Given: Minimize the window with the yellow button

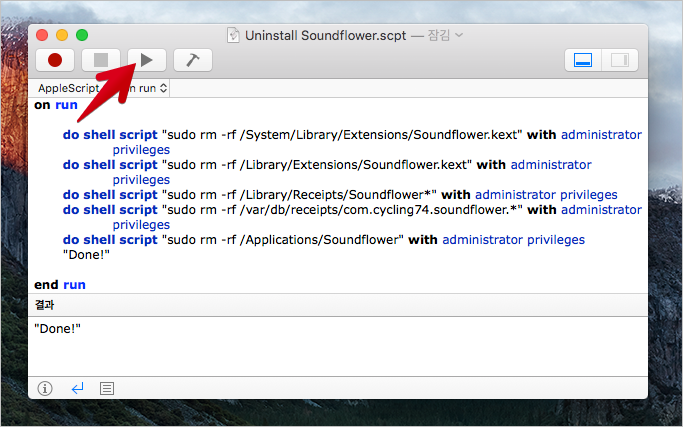Looking at the screenshot, I should 62,35.
